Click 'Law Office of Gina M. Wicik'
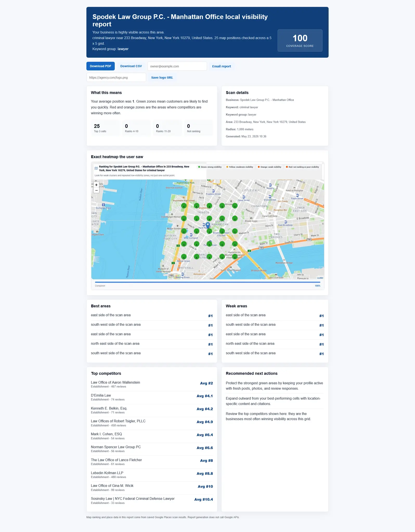The height and width of the screenshot is (532, 415). (x=152, y=488)
